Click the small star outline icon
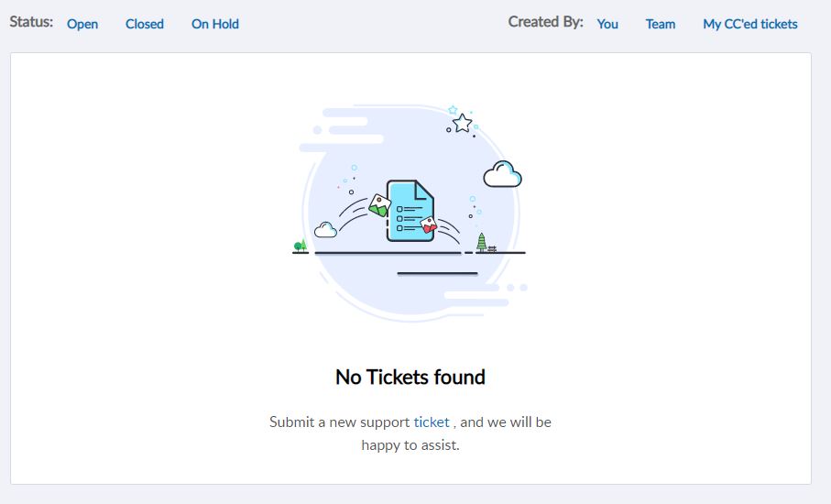 click(453, 109)
